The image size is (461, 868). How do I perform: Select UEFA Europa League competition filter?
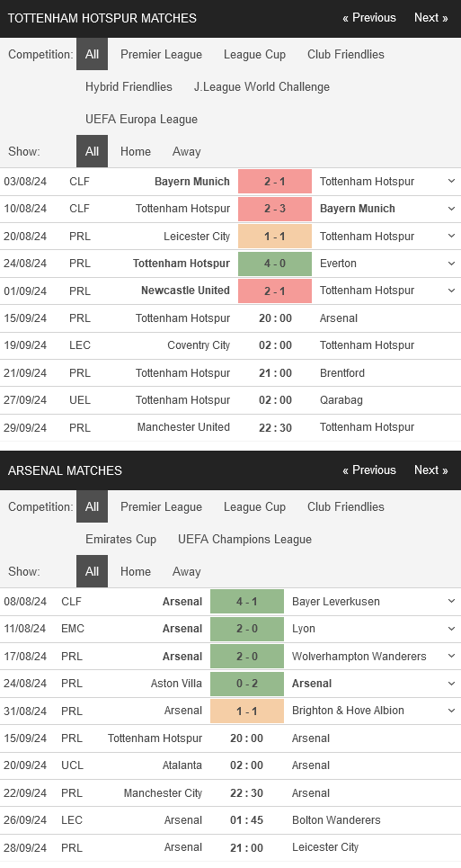point(141,119)
